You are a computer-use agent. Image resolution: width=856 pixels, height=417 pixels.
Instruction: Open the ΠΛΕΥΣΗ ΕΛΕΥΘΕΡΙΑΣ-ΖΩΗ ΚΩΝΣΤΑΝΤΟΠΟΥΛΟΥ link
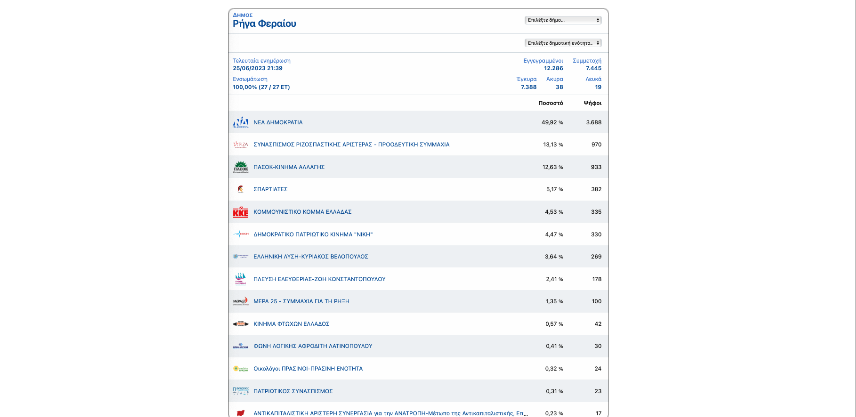coord(319,279)
